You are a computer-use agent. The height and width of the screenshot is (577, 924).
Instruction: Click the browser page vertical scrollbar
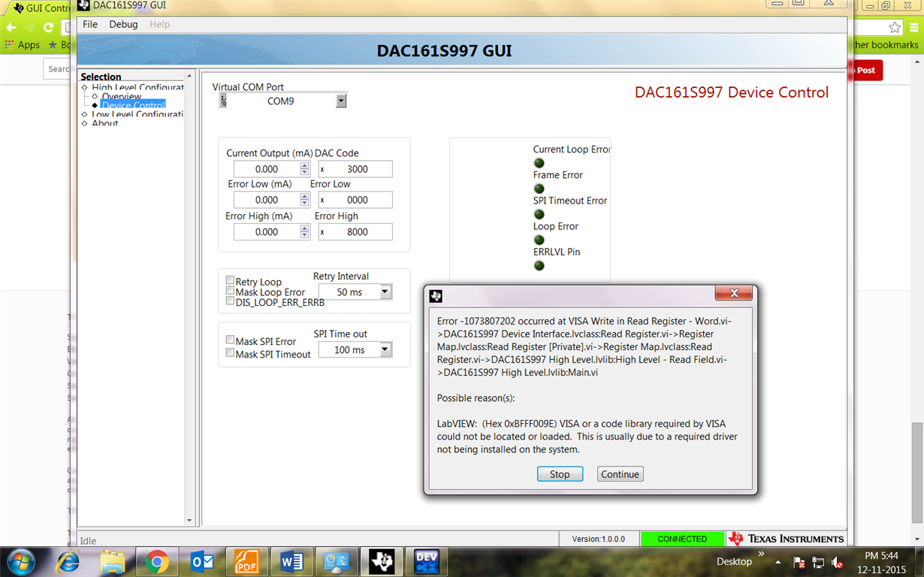pos(917,472)
